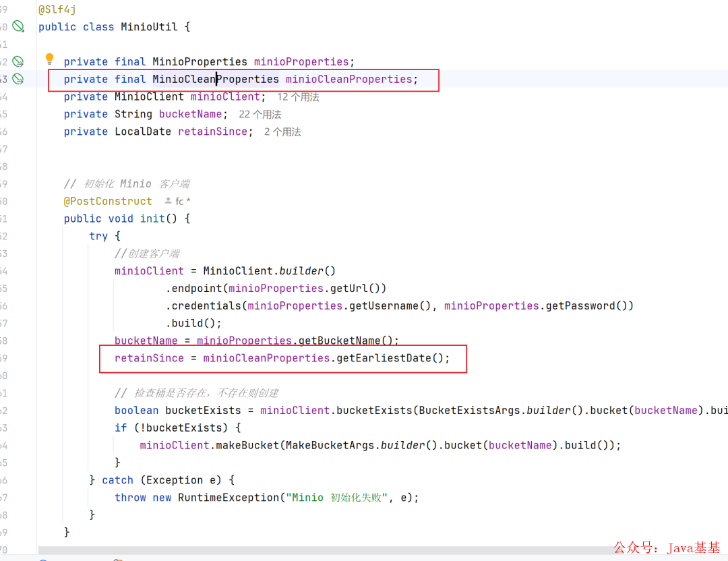
Task: Click the @PostConstruct annotation
Action: [108, 201]
